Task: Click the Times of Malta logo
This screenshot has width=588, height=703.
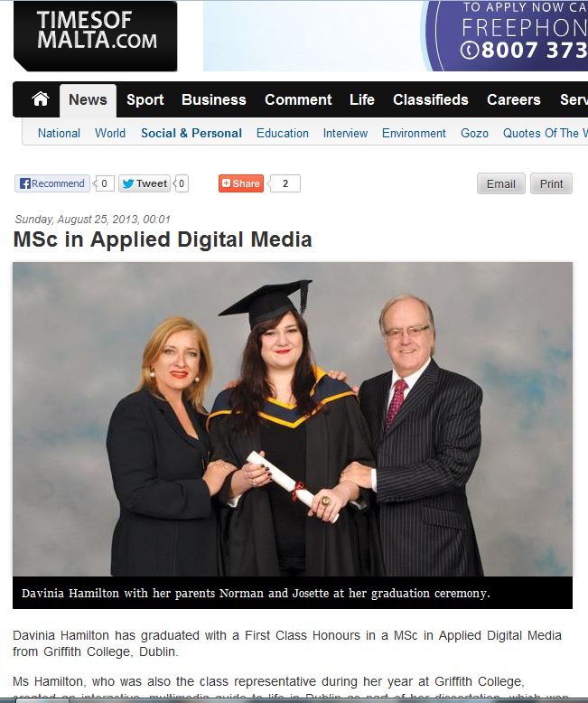Action: coord(96,36)
